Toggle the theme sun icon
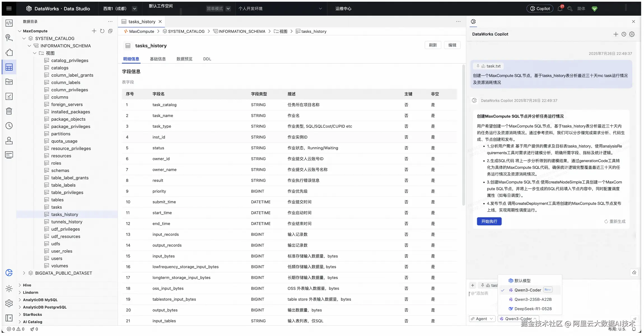 tap(9, 288)
